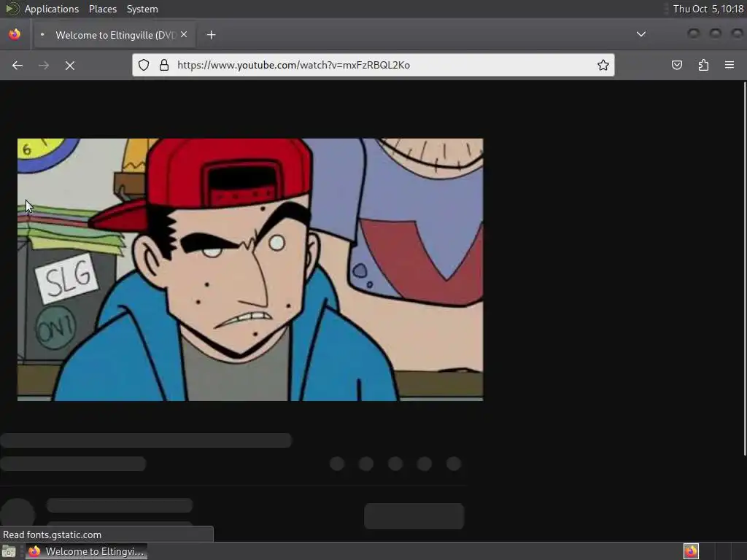747x560 pixels.
Task: Select the Welcome to Eltingville tab
Action: [x=113, y=35]
